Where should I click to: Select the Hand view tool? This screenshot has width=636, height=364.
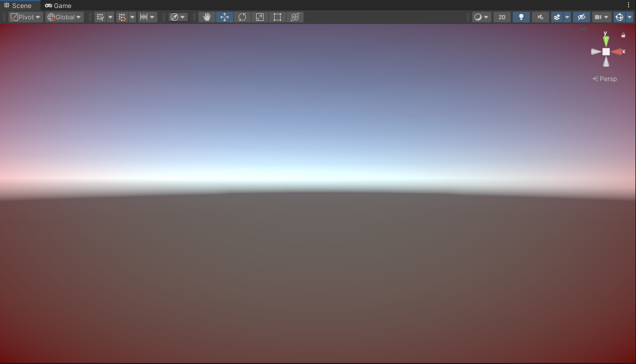coord(207,17)
